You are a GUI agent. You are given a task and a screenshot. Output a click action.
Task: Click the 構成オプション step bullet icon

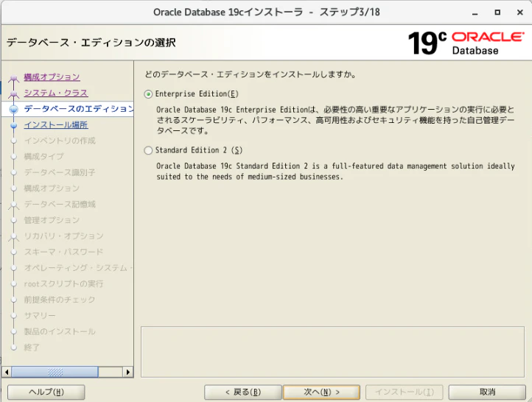tap(14, 78)
